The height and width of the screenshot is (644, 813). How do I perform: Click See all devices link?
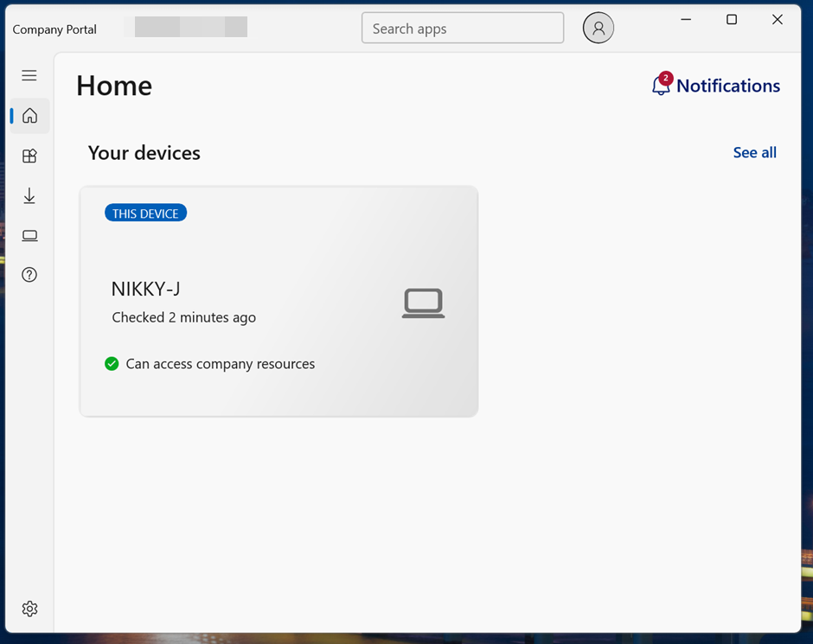pos(754,153)
